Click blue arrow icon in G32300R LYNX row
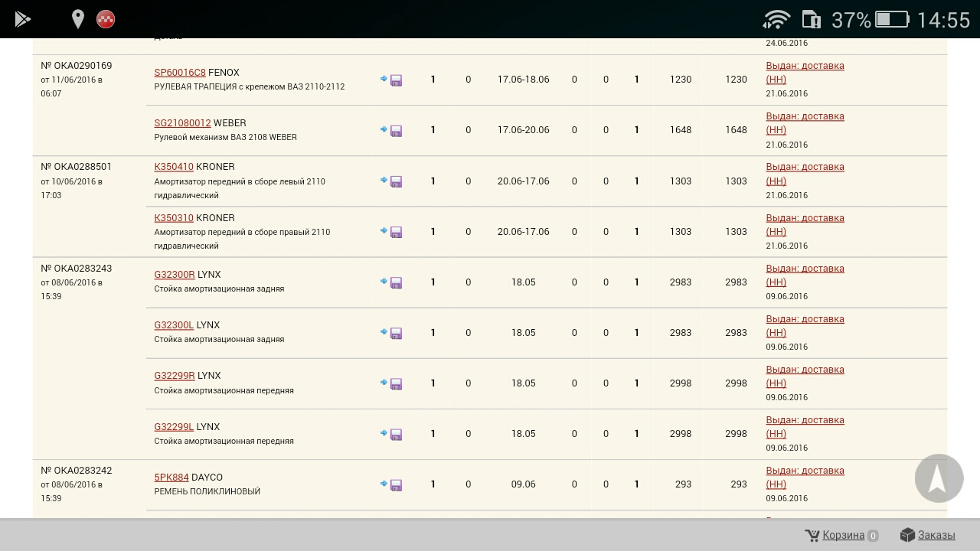 tap(384, 282)
